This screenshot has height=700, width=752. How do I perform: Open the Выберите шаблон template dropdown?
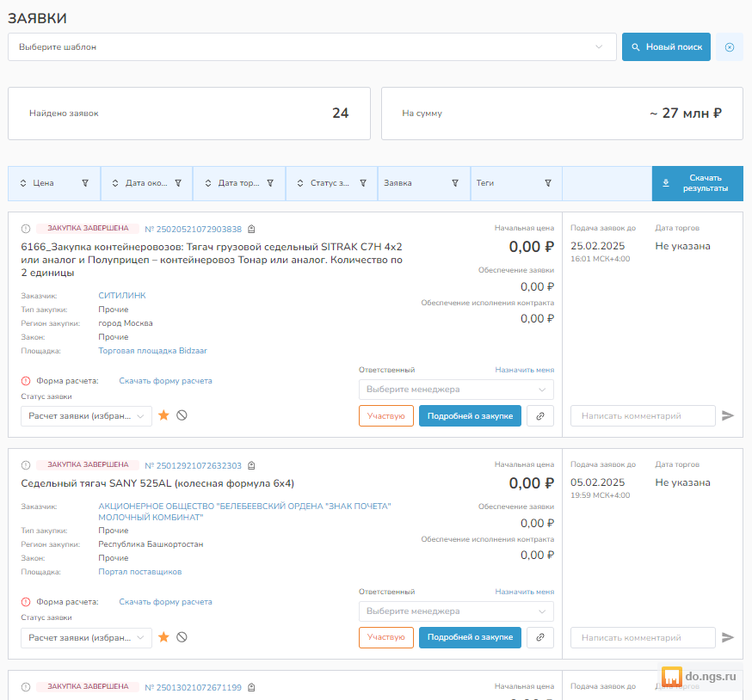312,47
